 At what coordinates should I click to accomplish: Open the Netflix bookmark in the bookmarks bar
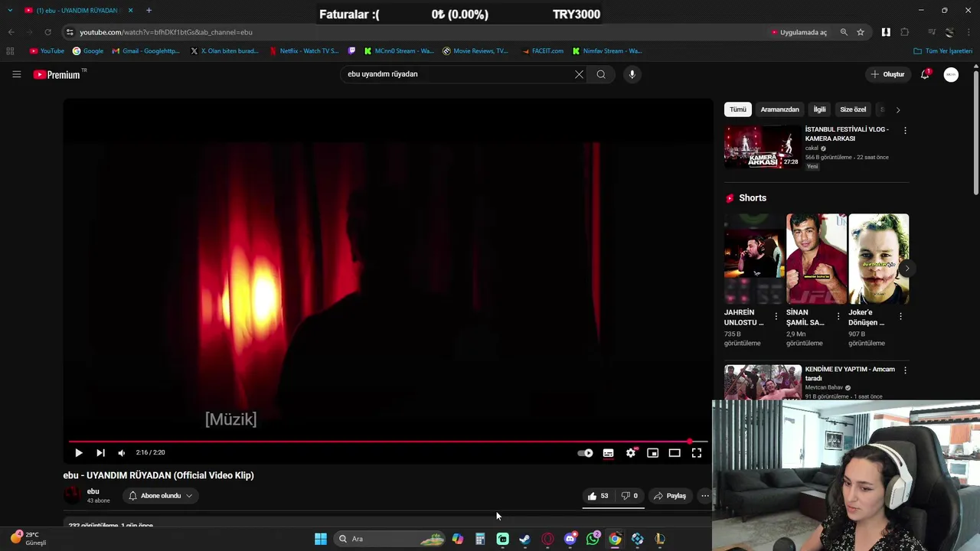[x=303, y=51]
